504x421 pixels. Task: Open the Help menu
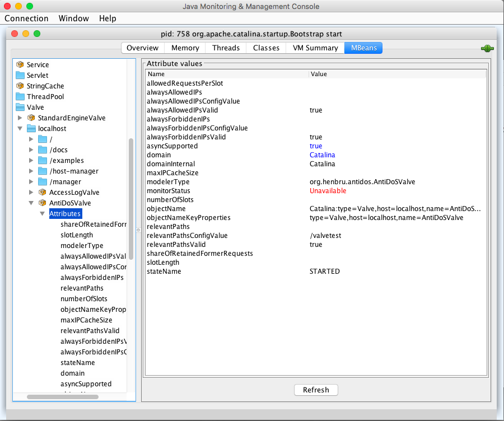(108, 18)
